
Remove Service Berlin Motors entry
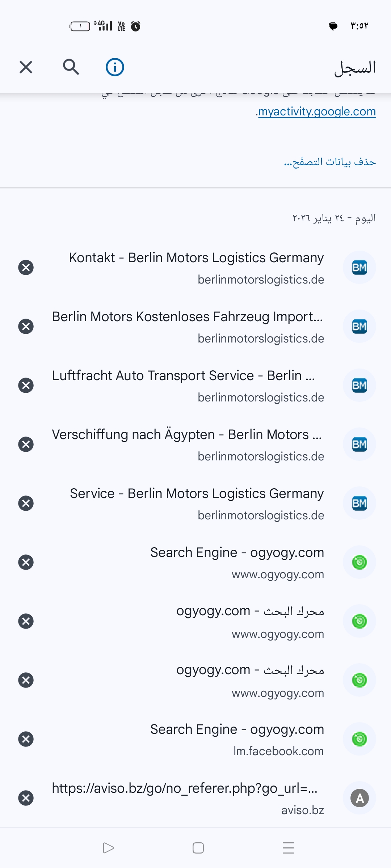tap(26, 503)
